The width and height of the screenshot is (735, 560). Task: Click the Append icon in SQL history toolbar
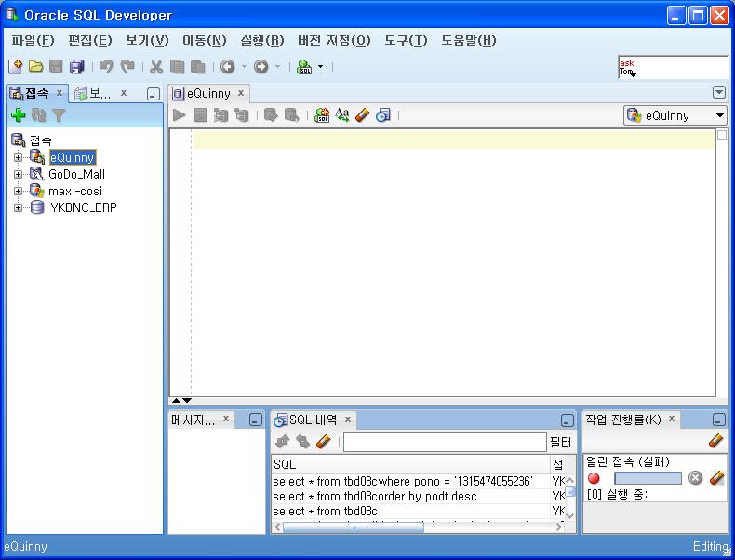pyautogui.click(x=283, y=442)
